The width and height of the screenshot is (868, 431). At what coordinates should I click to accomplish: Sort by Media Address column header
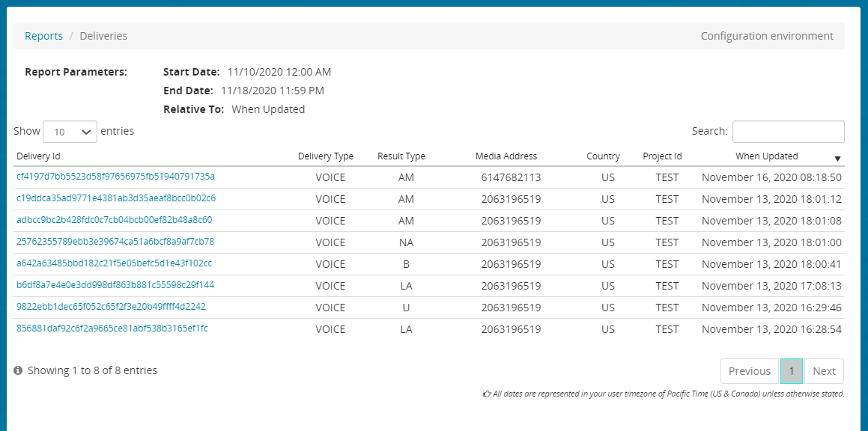(506, 156)
